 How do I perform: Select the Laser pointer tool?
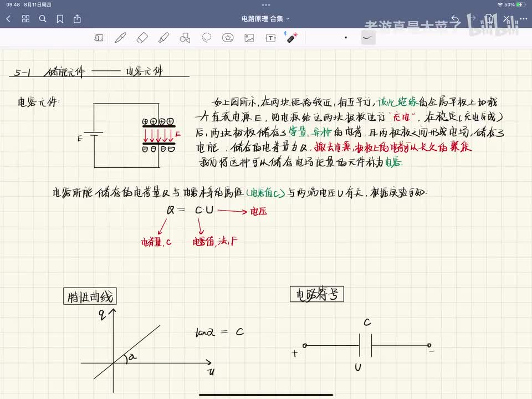(x=291, y=38)
